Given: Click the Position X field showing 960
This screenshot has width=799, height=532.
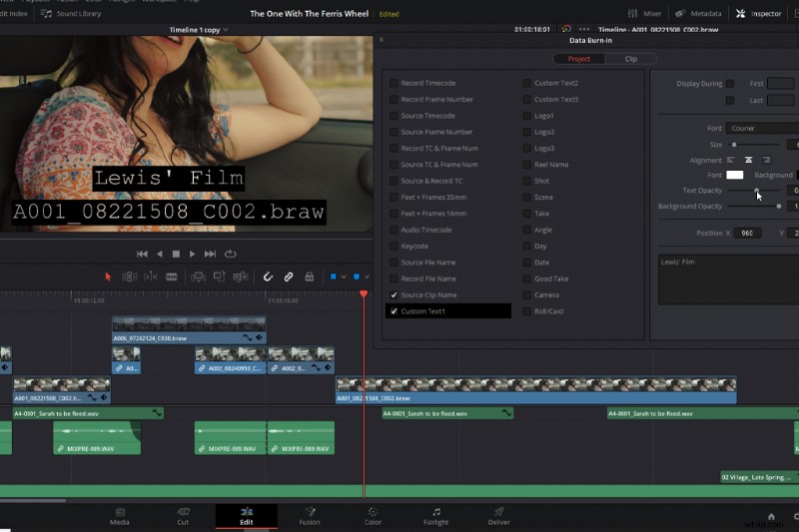Looking at the screenshot, I should tap(747, 233).
